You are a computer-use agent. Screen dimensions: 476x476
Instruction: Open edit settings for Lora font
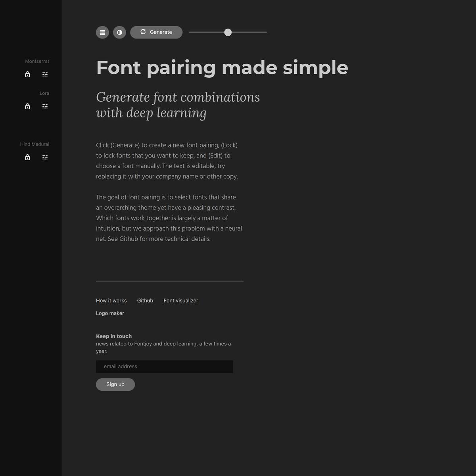(x=45, y=106)
